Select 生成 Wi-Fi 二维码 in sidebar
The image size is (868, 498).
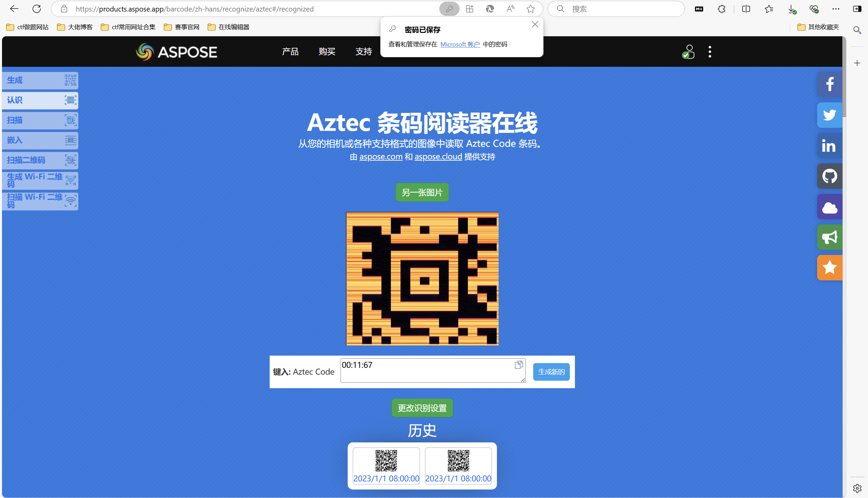[40, 181]
